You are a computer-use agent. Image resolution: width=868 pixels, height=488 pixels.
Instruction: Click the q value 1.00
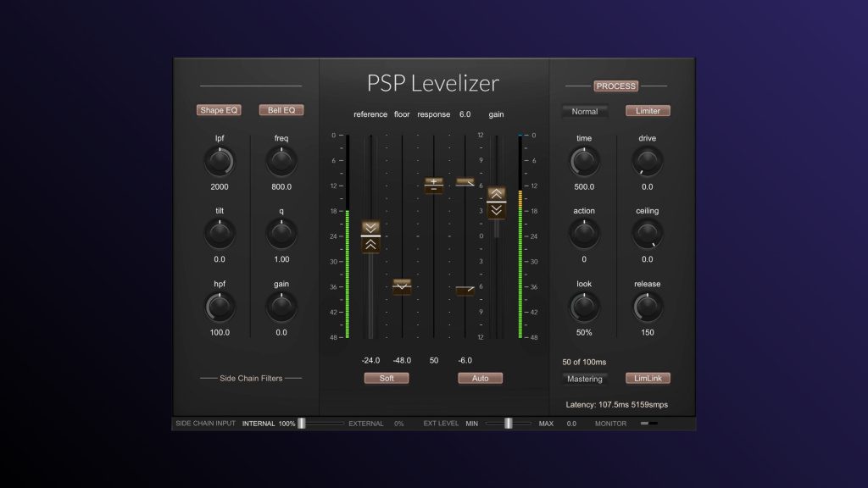pos(281,259)
